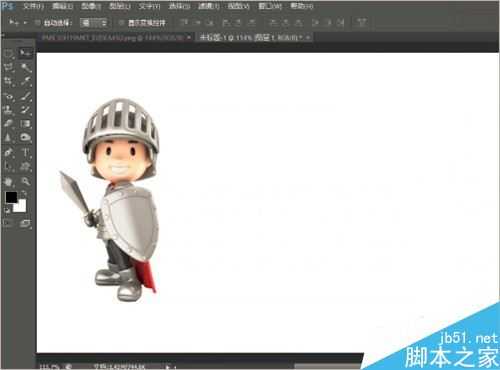The width and height of the screenshot is (500, 370).
Task: Select the Horizontal Type tool
Action: 25,153
